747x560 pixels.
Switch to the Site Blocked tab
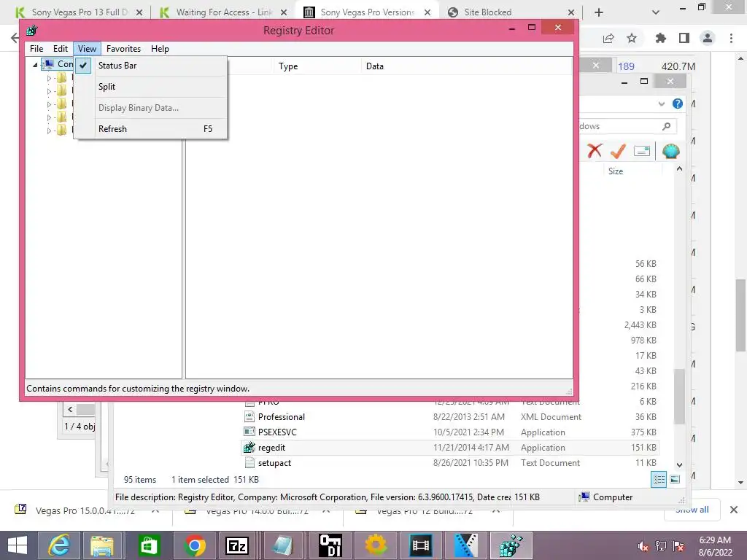pyautogui.click(x=510, y=12)
